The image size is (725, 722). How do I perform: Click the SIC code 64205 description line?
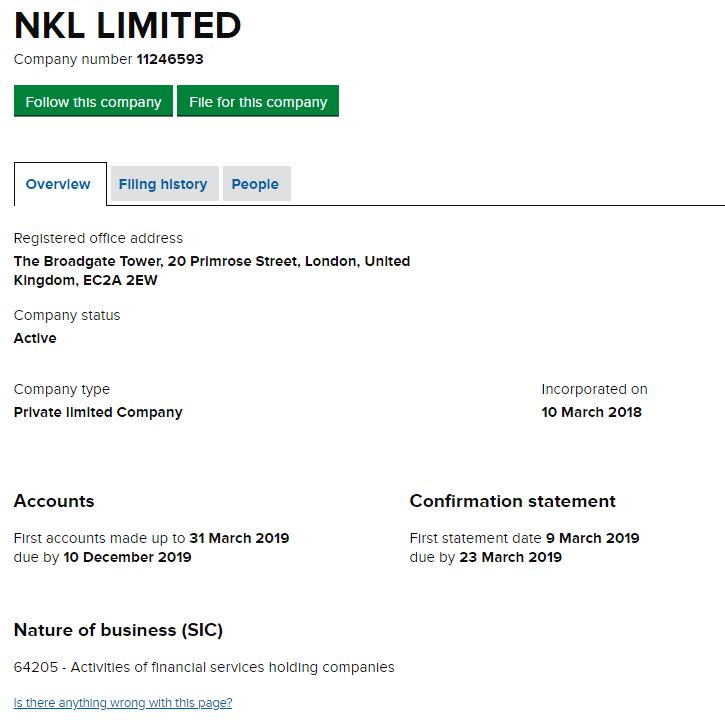[x=204, y=667]
